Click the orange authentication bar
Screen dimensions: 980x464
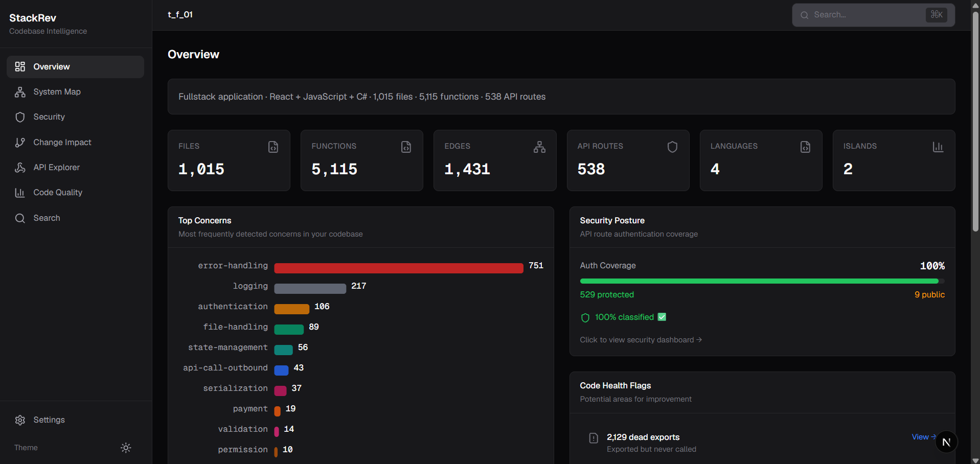292,309
